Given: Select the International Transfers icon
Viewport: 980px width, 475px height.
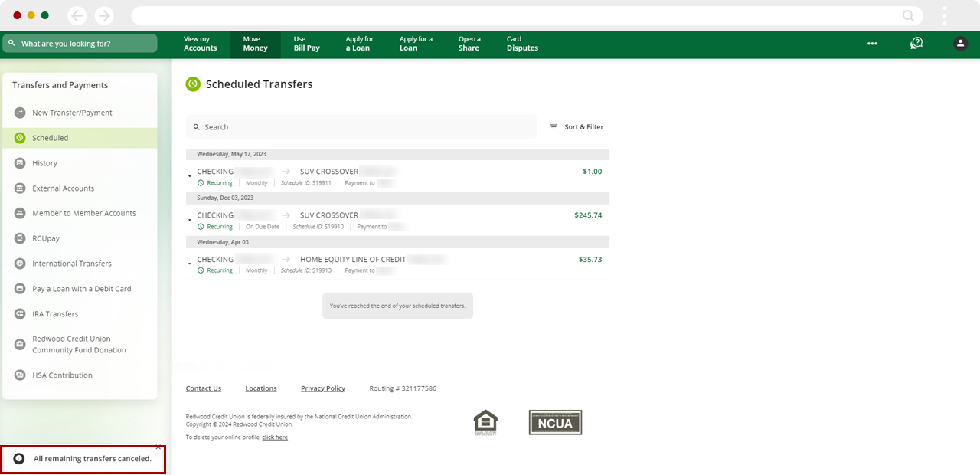Looking at the screenshot, I should 19,264.
